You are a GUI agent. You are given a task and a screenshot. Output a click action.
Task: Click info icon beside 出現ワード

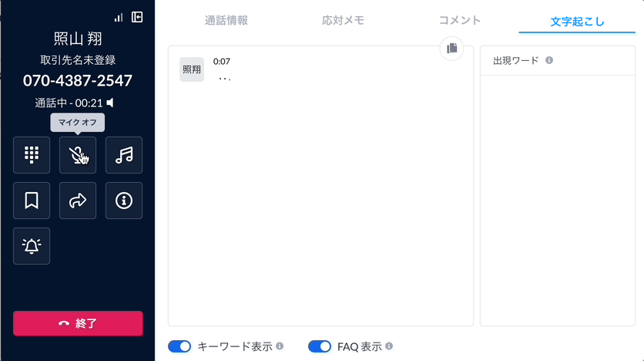tap(549, 60)
